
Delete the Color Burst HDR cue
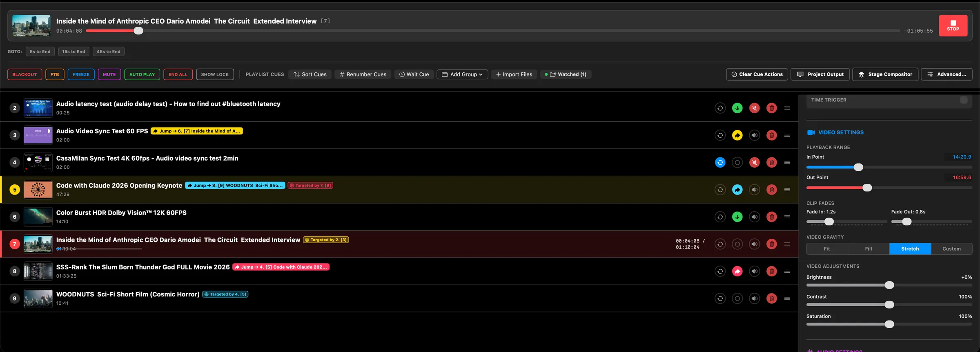pos(772,217)
